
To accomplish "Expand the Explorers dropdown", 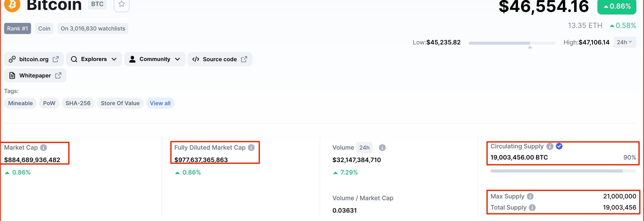I will [94, 59].
